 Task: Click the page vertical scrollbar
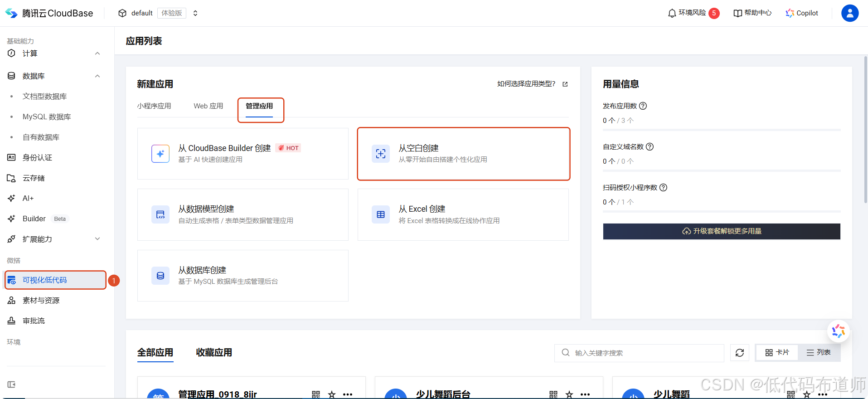click(x=866, y=129)
